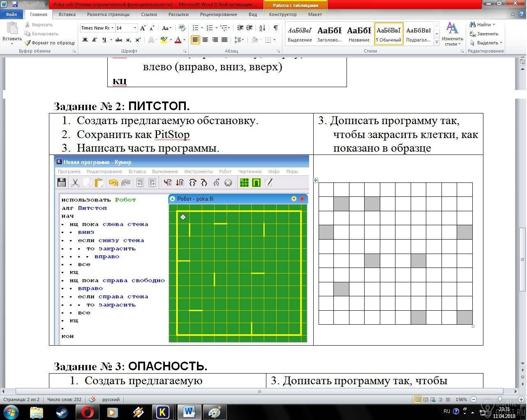Open the Рецензирование tab

[x=218, y=14]
